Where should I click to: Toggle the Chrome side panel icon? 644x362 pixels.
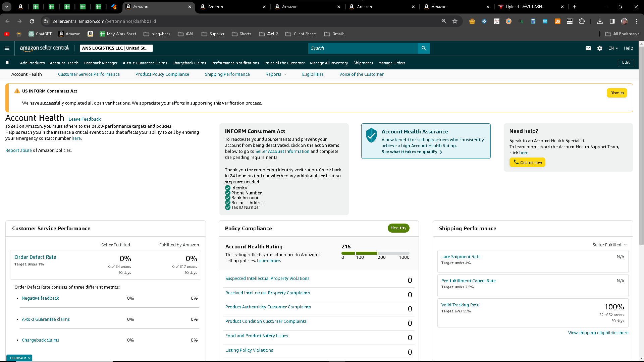[x=612, y=21]
